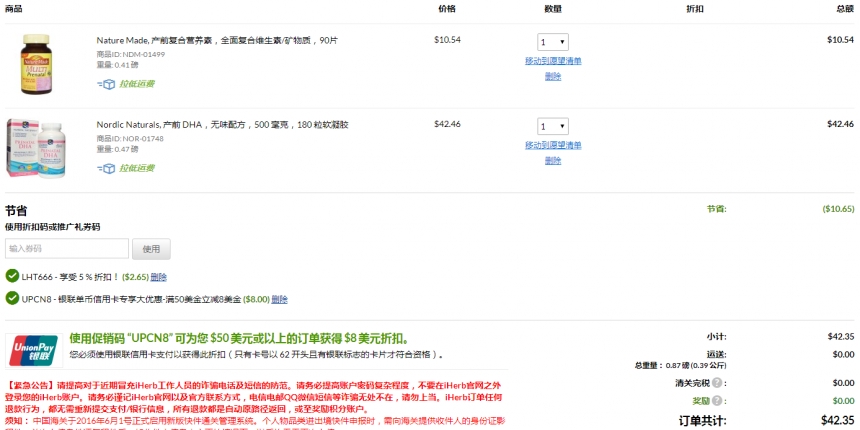Click shipping saver box icon under Nature Made
The width and height of the screenshot is (860, 430).
click(x=106, y=84)
